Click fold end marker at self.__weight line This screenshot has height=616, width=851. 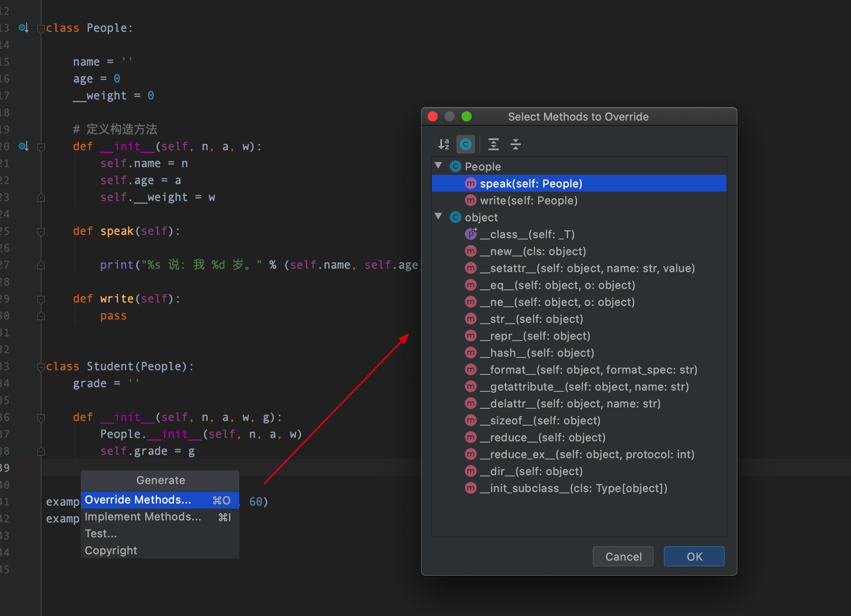(41, 198)
